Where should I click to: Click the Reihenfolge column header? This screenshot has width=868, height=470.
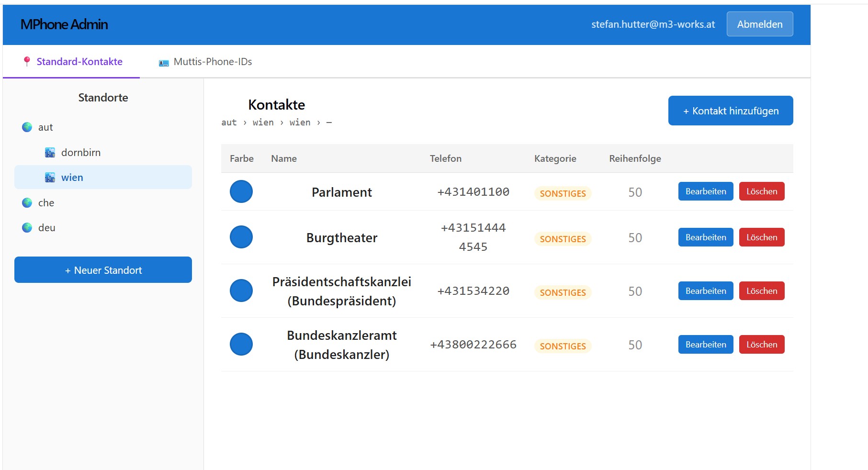pos(635,158)
